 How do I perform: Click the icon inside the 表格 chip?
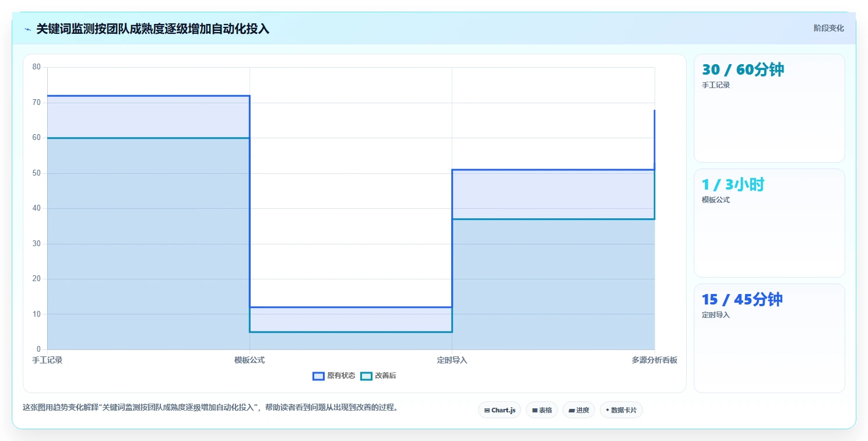[x=535, y=411]
